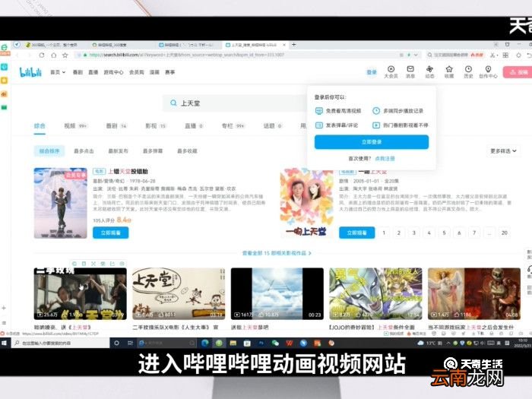This screenshot has height=399, width=532.
Task: Open the 会员购 navigation item
Action: coord(136,72)
